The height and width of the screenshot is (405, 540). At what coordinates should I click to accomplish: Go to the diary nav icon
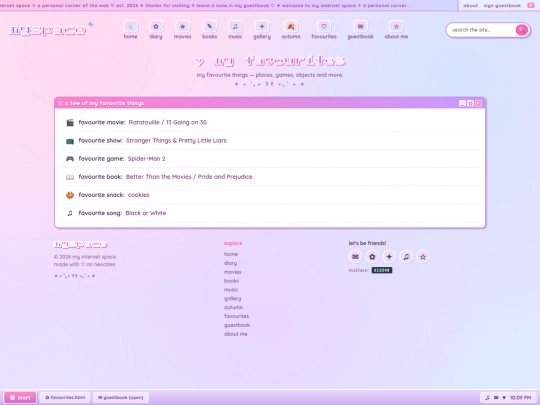point(156,27)
